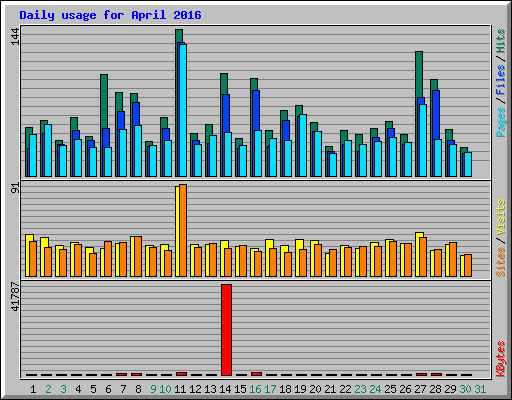The width and height of the screenshot is (512, 400).
Task: Click the '91' y-axis label
Action: pyautogui.click(x=15, y=188)
